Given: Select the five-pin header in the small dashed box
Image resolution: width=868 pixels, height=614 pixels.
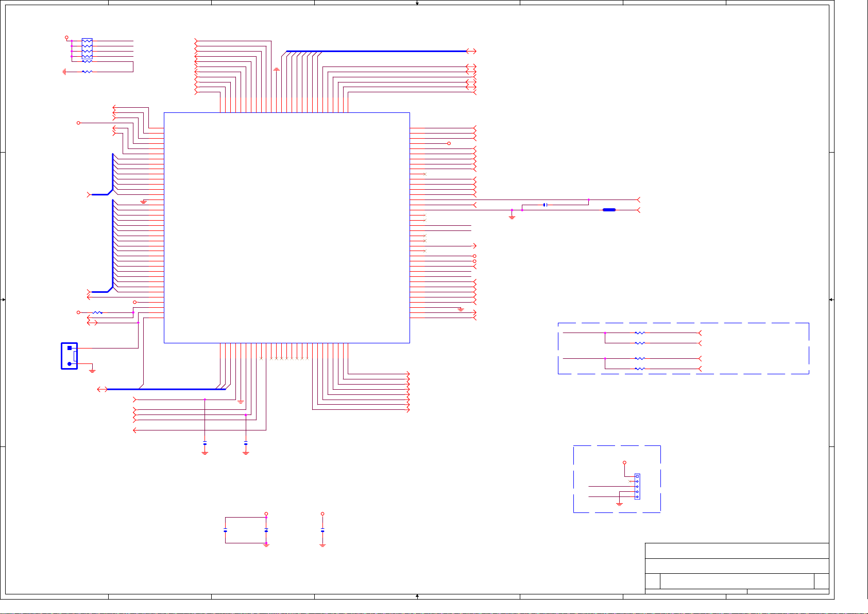Looking at the screenshot, I should (x=637, y=486).
